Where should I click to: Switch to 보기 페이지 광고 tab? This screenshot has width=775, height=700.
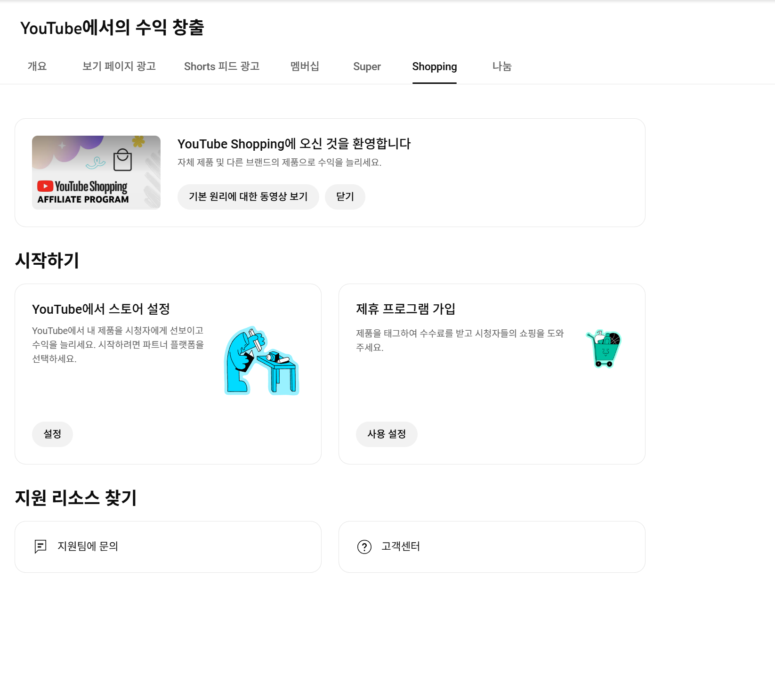[x=119, y=66]
